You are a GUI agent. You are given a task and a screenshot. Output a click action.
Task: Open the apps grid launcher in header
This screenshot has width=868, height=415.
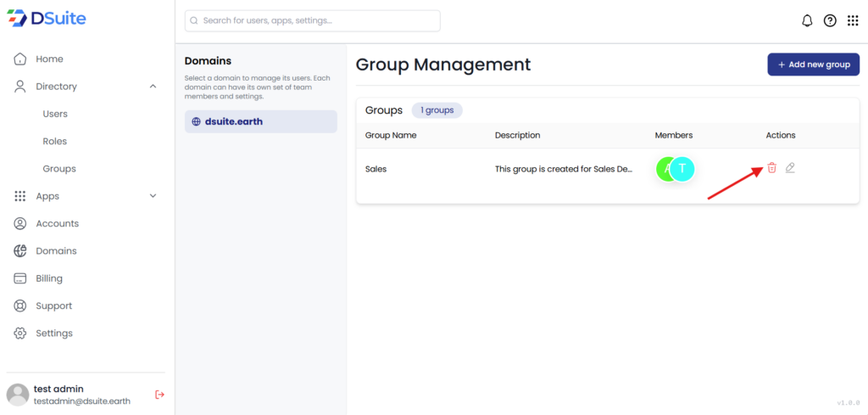click(x=853, y=21)
